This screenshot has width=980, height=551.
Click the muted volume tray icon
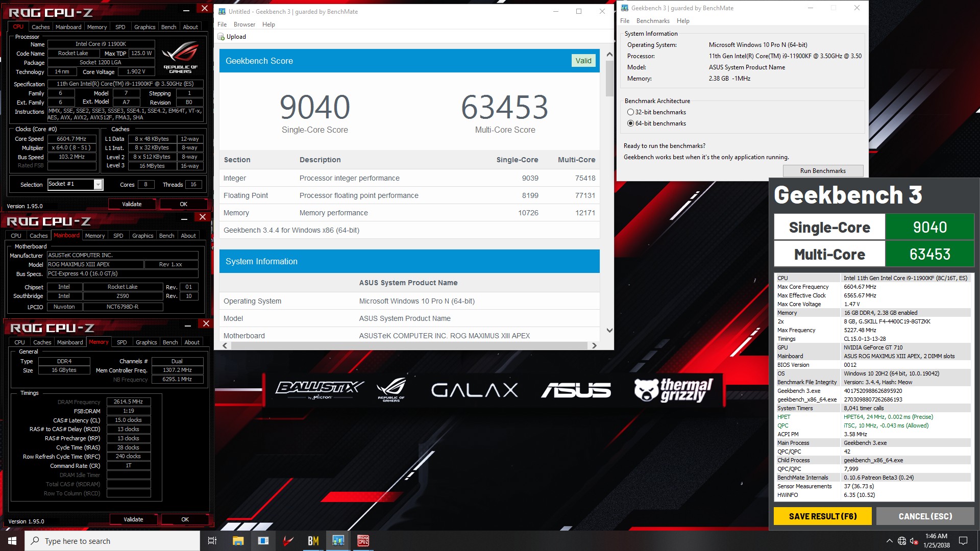pos(914,541)
